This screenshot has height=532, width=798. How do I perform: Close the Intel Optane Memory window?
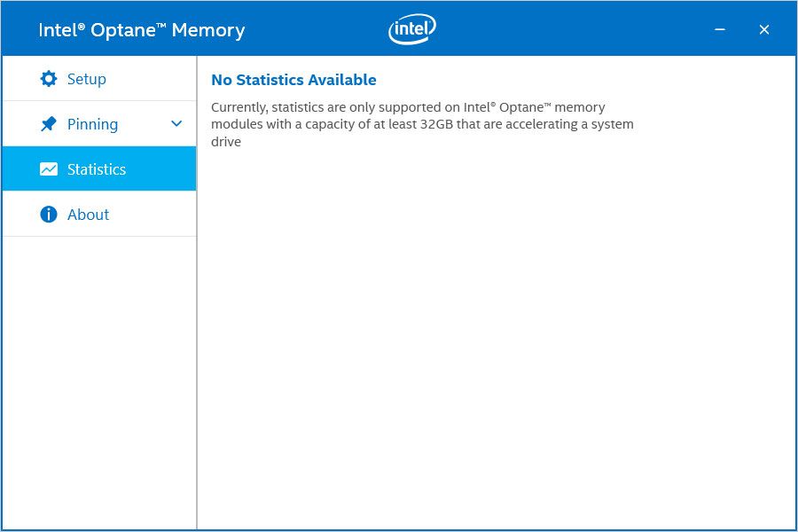click(764, 29)
